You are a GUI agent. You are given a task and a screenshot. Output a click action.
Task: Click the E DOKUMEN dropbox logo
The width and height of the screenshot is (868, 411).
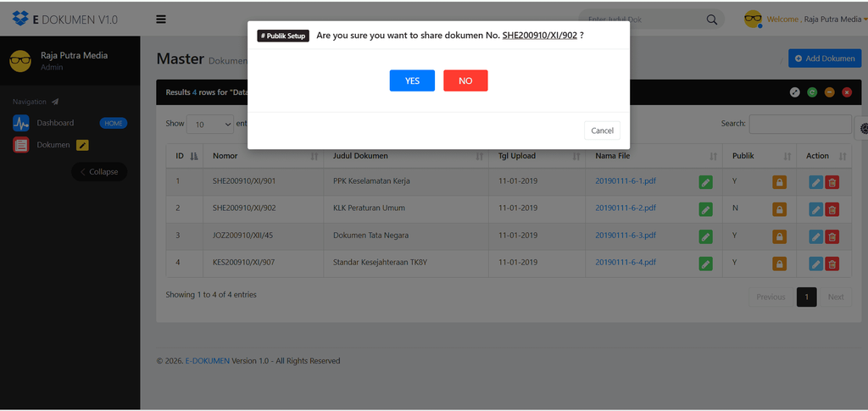point(20,19)
